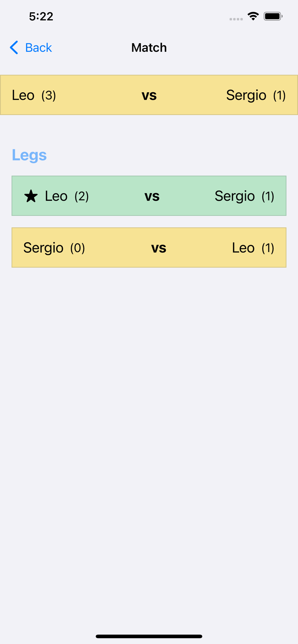This screenshot has width=298, height=644.
Task: Select Sergio (1) in the match summary
Action: click(x=256, y=95)
